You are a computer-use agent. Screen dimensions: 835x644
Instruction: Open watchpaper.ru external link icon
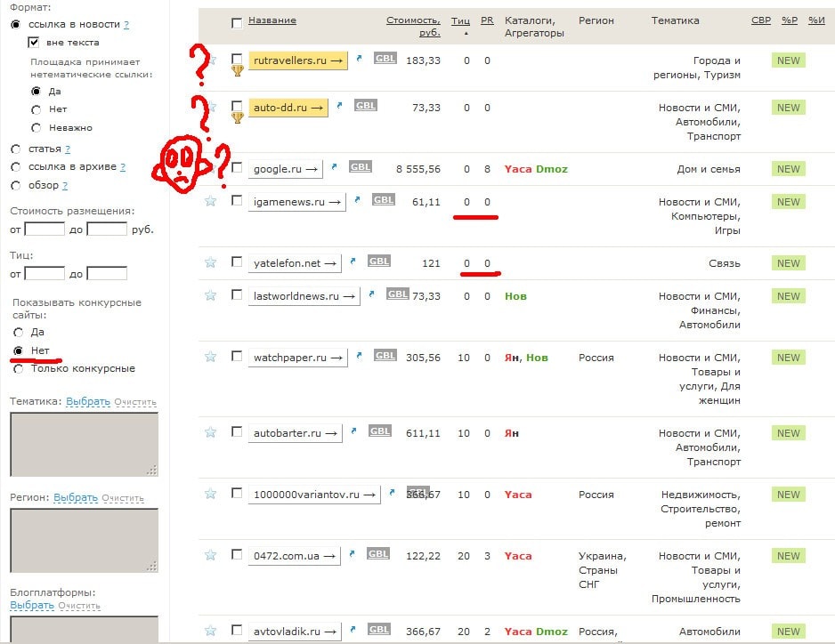click(359, 355)
